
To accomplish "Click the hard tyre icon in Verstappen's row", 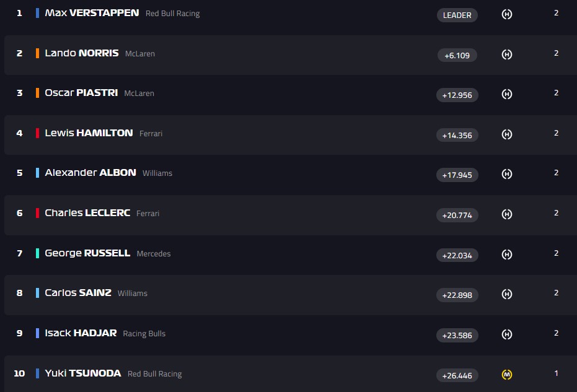I will (x=506, y=15).
